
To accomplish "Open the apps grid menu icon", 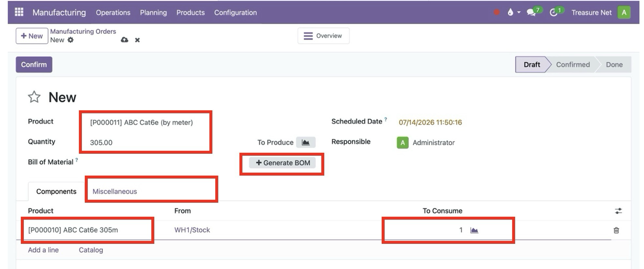I will [19, 12].
